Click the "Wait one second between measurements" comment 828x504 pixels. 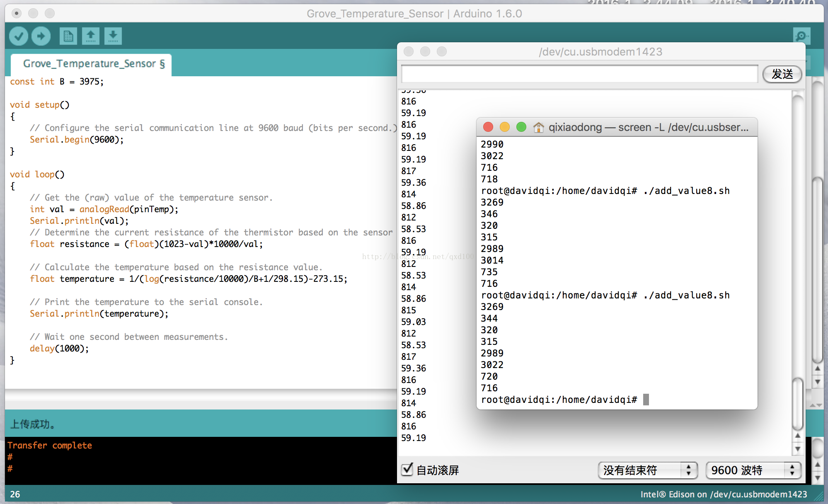129,337
